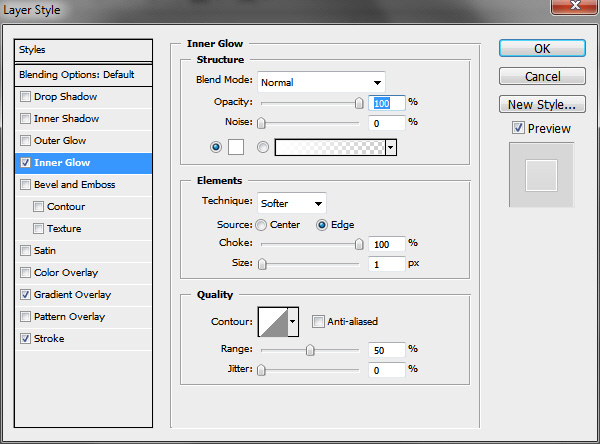The height and width of the screenshot is (444, 600).
Task: Click the Range value field
Action: click(386, 350)
